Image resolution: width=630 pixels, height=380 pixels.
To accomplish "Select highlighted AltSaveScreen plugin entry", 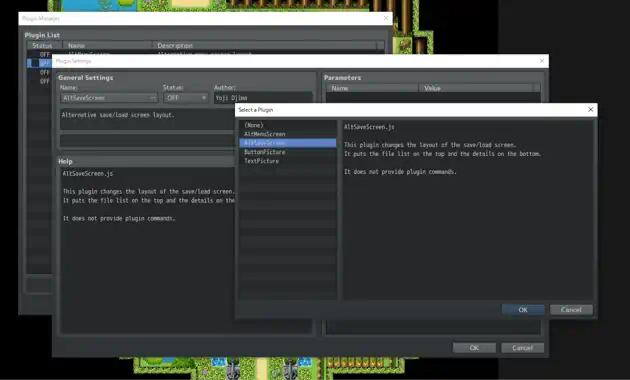I will coord(288,143).
